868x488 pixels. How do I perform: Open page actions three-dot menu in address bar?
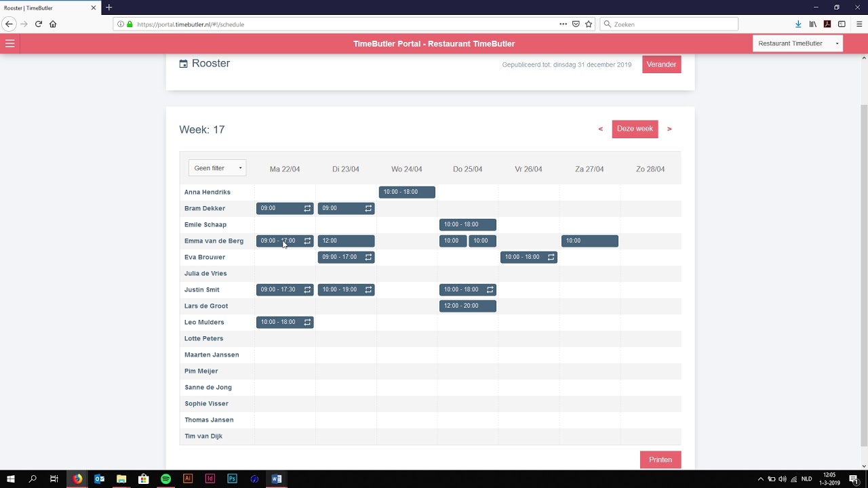point(563,24)
